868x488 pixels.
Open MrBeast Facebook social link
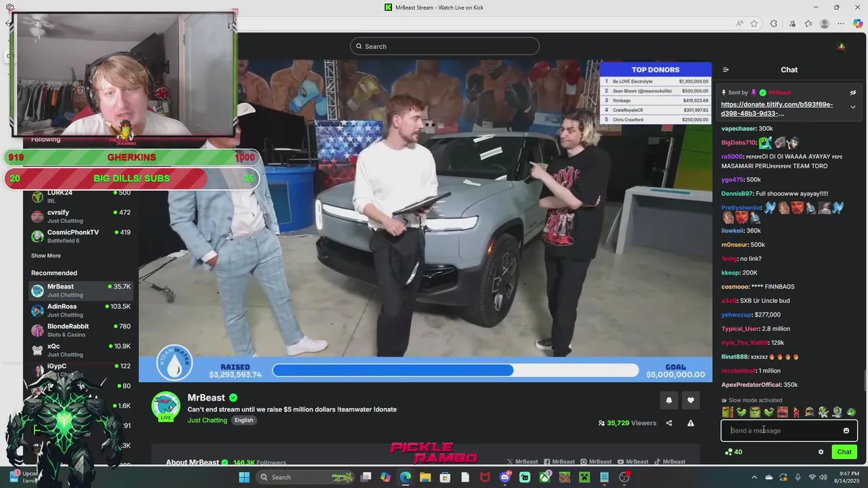(x=559, y=462)
